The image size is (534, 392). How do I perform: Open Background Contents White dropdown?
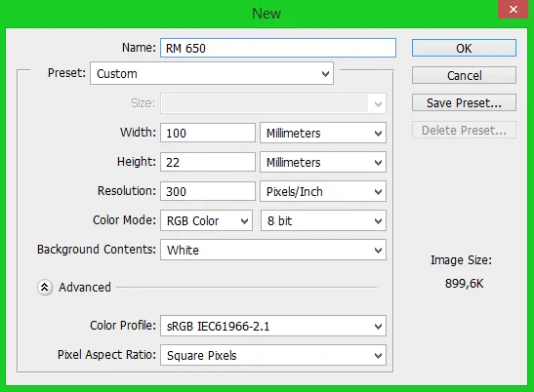pyautogui.click(x=273, y=250)
